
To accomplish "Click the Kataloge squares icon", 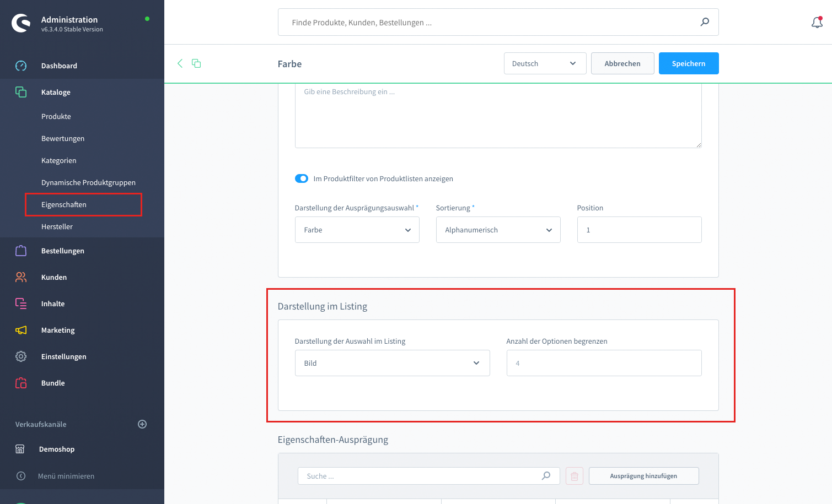I will pyautogui.click(x=21, y=92).
